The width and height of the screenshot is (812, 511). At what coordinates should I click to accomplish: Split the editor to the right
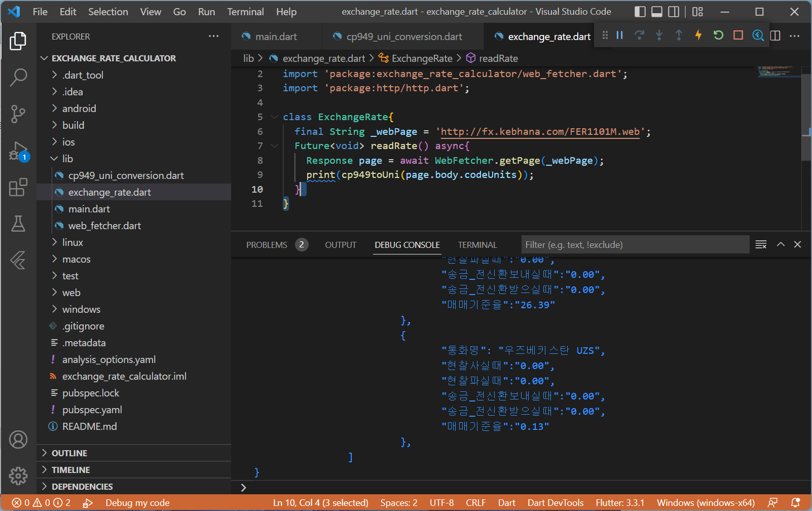[x=775, y=35]
